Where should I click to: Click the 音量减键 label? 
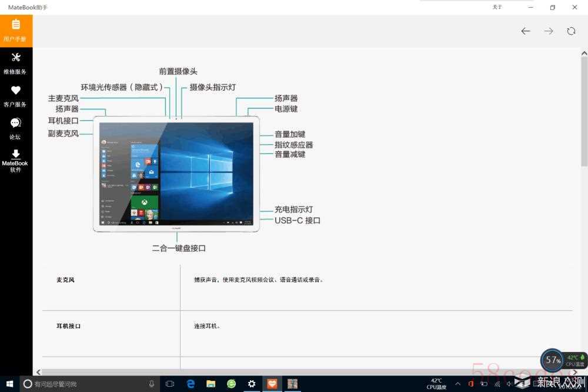click(x=290, y=154)
